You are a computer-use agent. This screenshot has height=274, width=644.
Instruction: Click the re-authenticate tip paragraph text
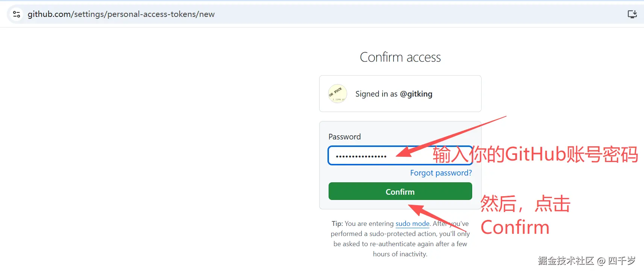click(x=400, y=239)
